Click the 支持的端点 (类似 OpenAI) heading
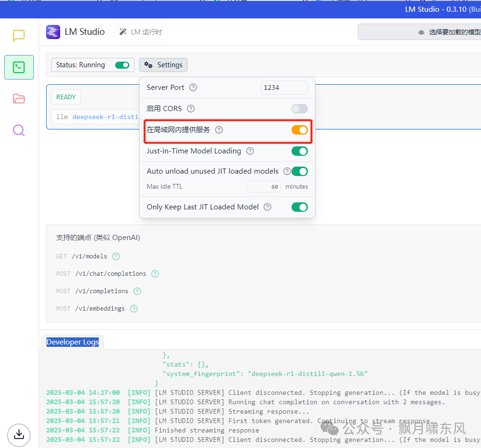The image size is (481, 448). pyautogui.click(x=98, y=238)
